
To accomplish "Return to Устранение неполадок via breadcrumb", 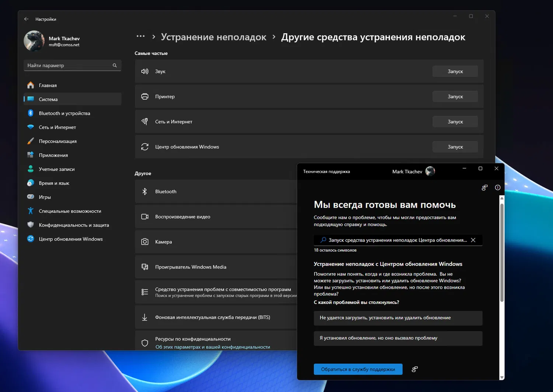I will pos(213,37).
